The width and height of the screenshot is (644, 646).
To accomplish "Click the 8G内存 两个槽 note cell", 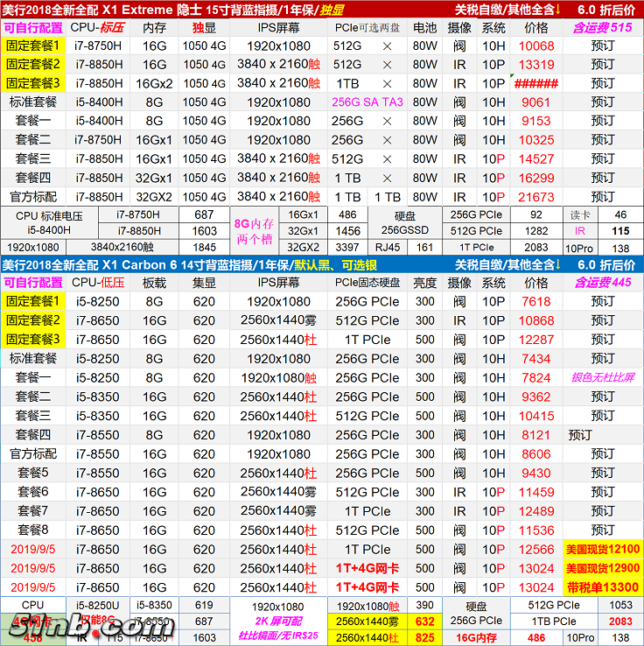I will click(x=255, y=232).
